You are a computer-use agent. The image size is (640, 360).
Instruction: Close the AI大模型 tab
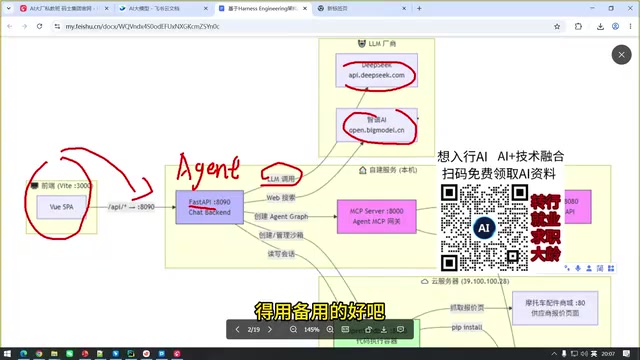coord(206,8)
